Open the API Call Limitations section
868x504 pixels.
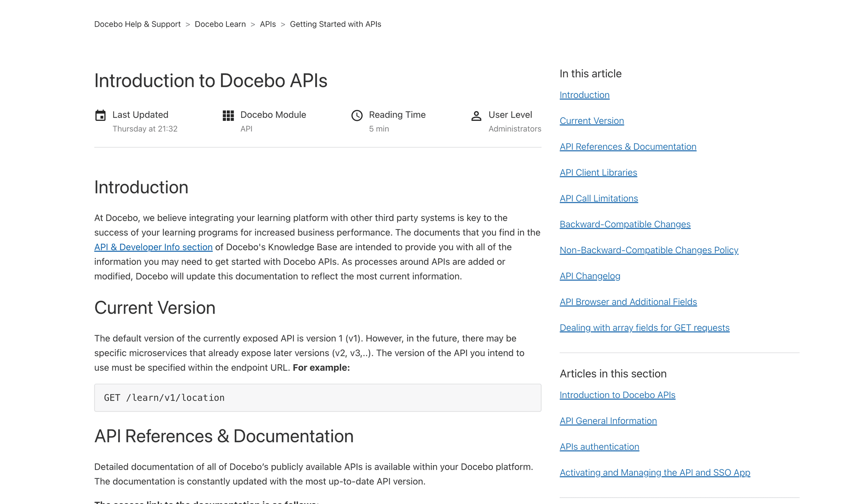pyautogui.click(x=598, y=198)
